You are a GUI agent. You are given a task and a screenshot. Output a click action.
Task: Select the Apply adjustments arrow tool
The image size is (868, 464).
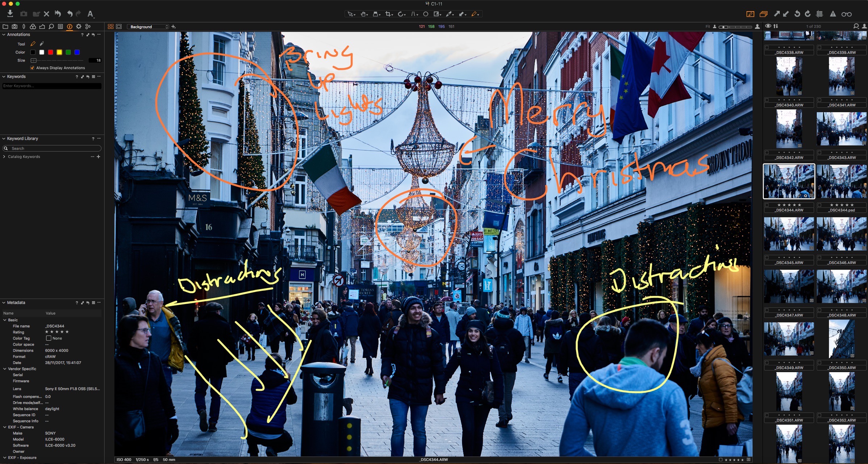pyautogui.click(x=462, y=14)
